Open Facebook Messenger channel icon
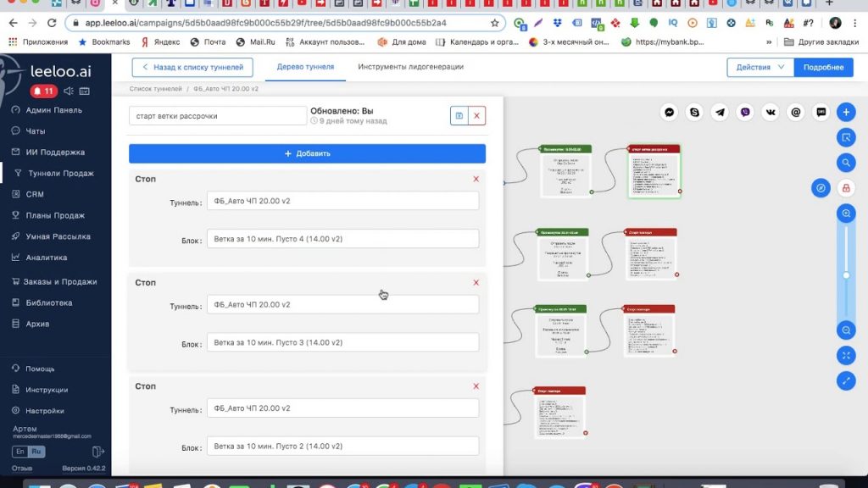 click(x=670, y=113)
